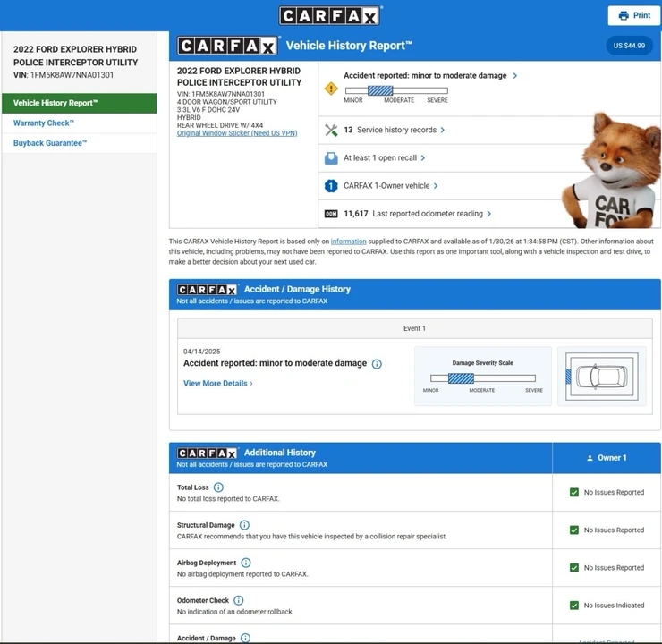This screenshot has width=662, height=644.
Task: Click the vehicle damage location diagram
Action: click(602, 376)
